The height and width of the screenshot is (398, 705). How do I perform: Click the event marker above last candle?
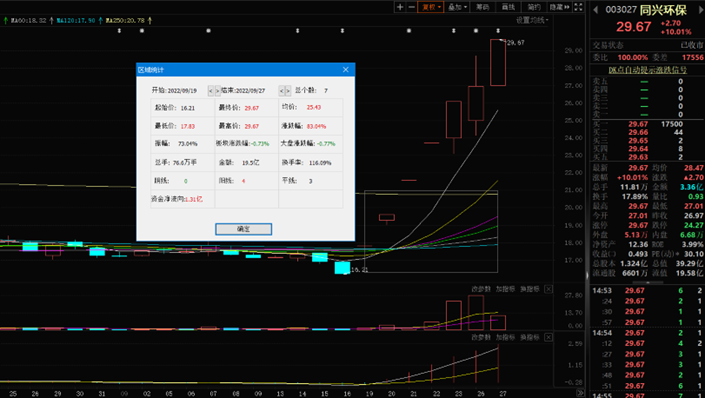498,31
